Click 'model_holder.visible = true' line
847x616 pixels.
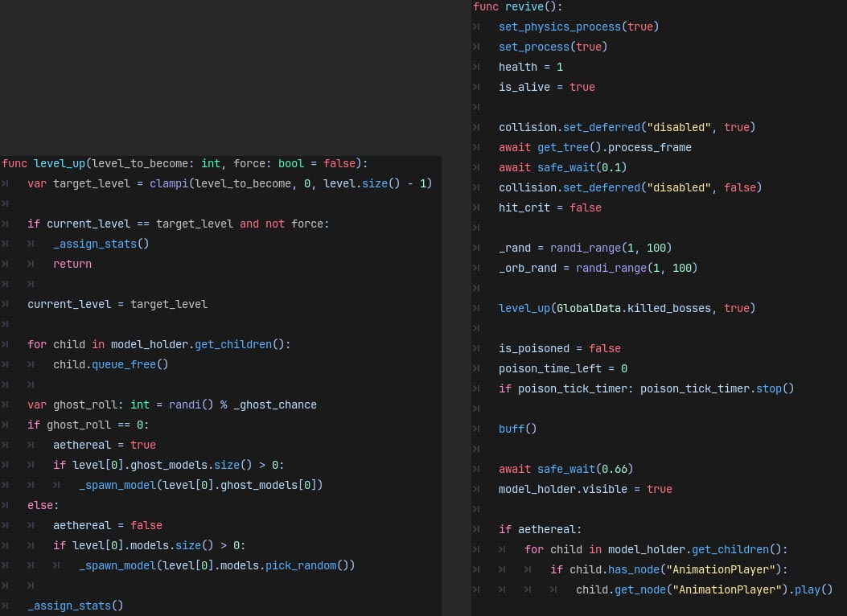586,489
